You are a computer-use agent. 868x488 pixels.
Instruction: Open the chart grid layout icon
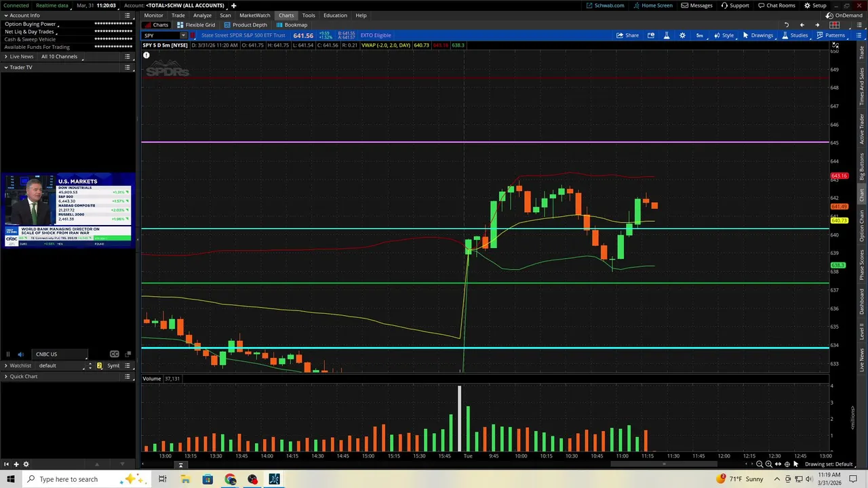pos(834,25)
